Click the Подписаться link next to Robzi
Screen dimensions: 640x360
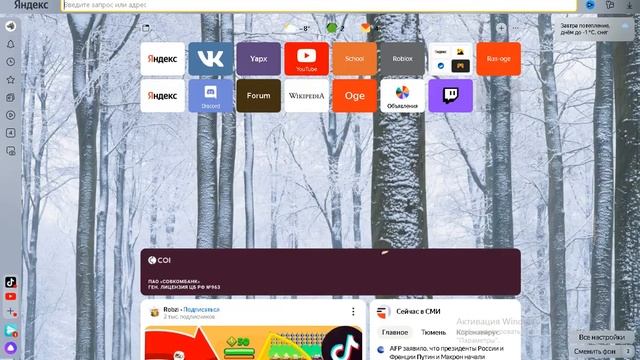click(201, 309)
